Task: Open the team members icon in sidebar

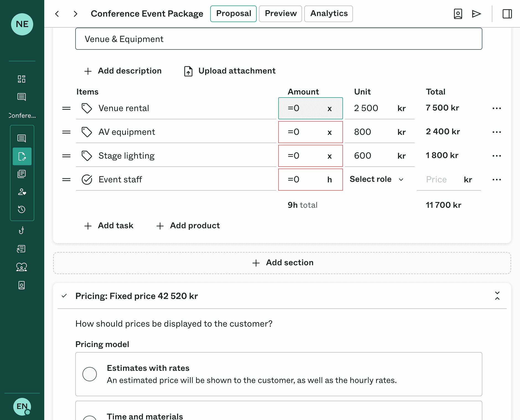Action: pyautogui.click(x=22, y=267)
